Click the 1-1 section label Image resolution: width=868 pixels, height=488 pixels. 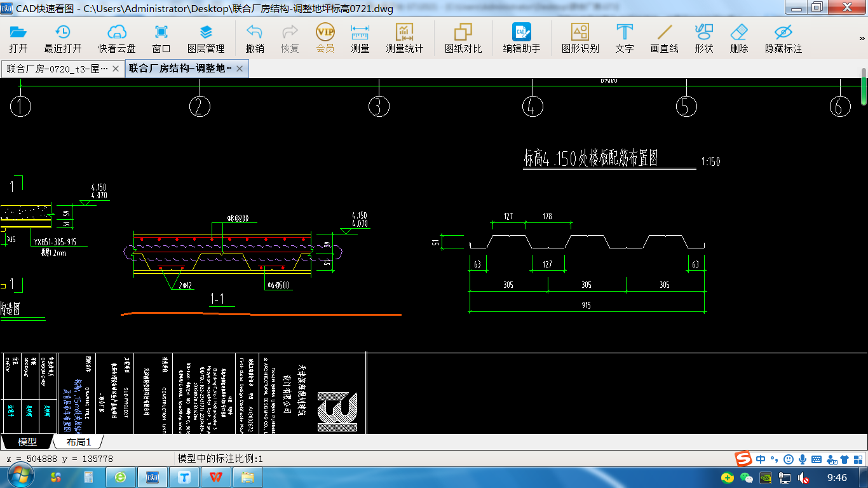pos(217,299)
